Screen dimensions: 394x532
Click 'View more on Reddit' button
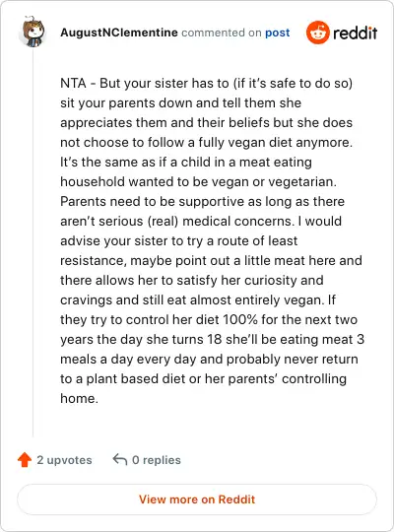click(197, 499)
